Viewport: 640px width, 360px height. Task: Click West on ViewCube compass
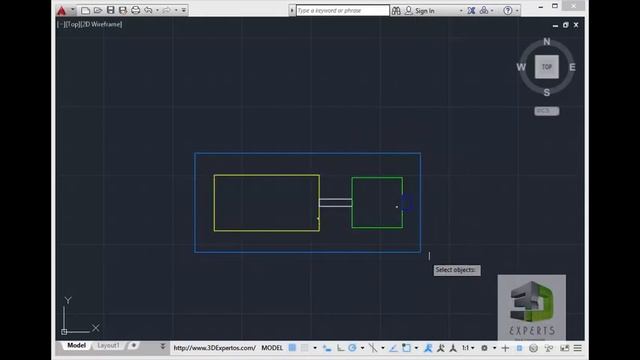(521, 67)
